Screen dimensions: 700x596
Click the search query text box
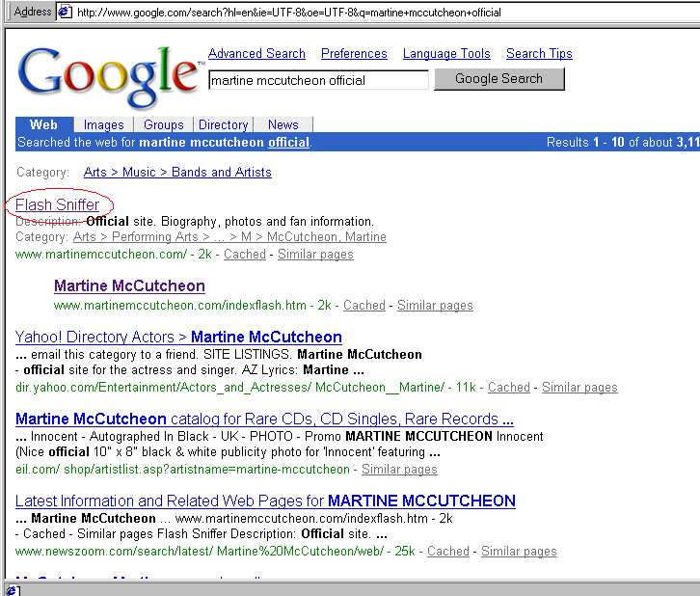click(x=318, y=80)
